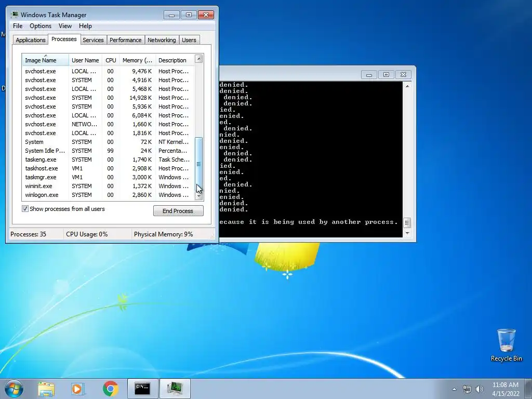
Task: Switch to the Command Prompt taskbar button
Action: pyautogui.click(x=142, y=389)
